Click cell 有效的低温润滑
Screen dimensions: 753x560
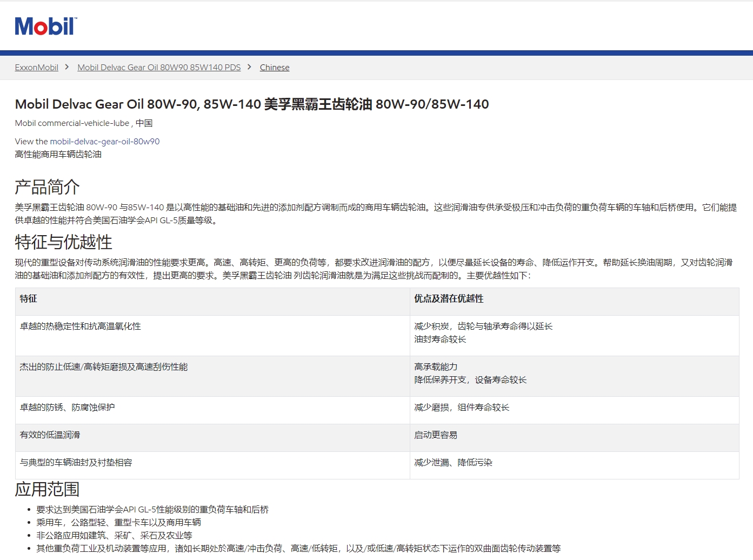coord(212,438)
